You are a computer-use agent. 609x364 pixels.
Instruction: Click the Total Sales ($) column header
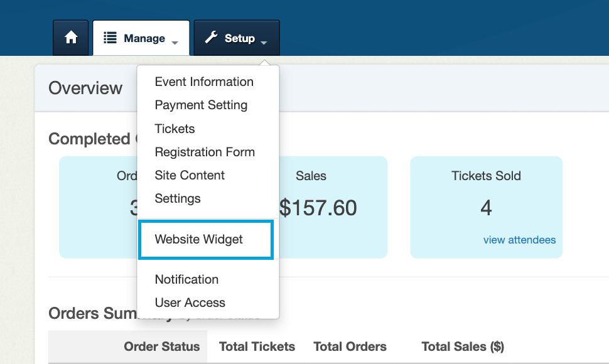(463, 346)
